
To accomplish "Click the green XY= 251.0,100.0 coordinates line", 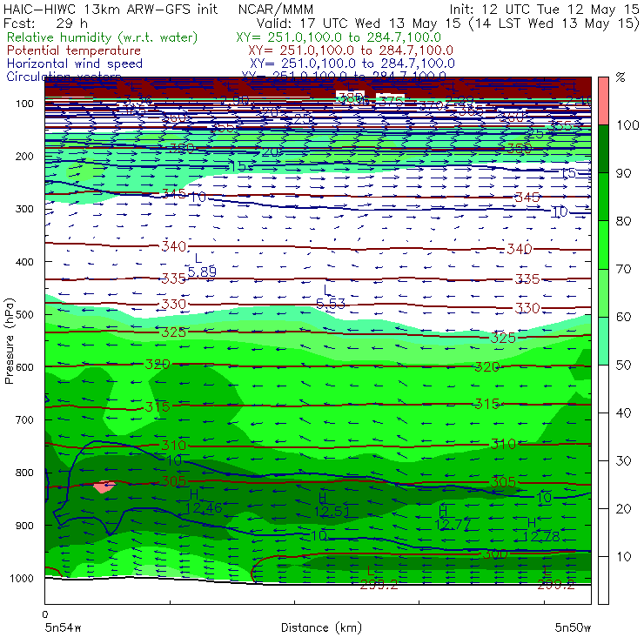I will 339,37.
